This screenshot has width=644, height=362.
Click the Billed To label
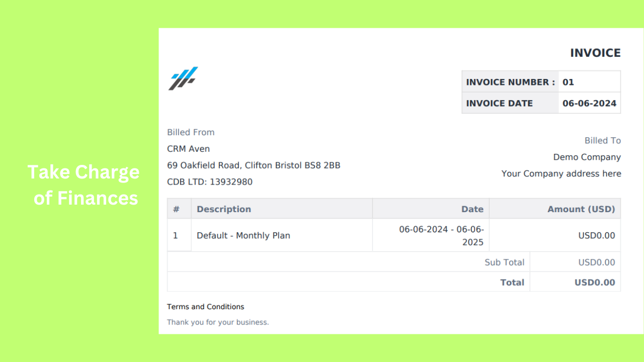(603, 140)
